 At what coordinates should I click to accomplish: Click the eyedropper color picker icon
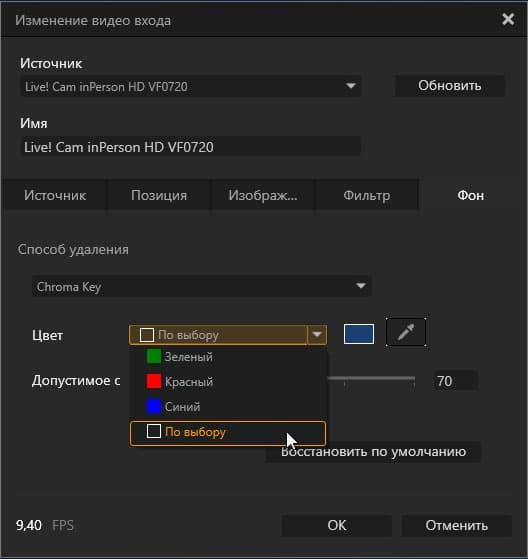(406, 332)
